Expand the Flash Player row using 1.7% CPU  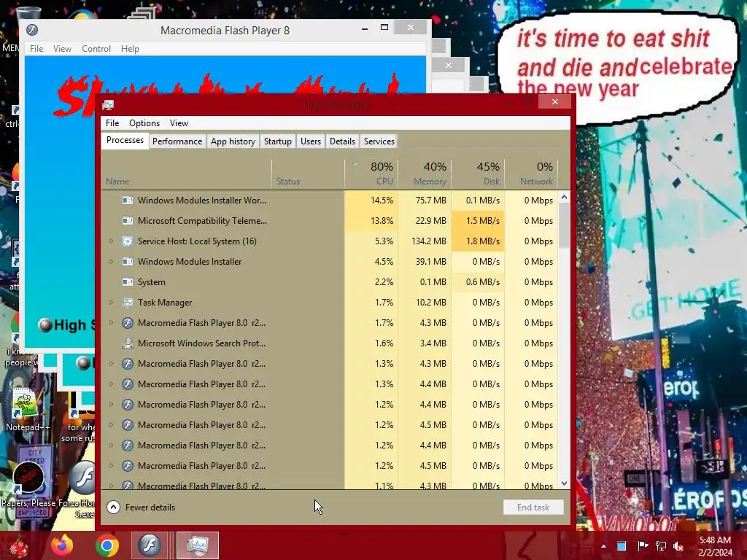[111, 323]
